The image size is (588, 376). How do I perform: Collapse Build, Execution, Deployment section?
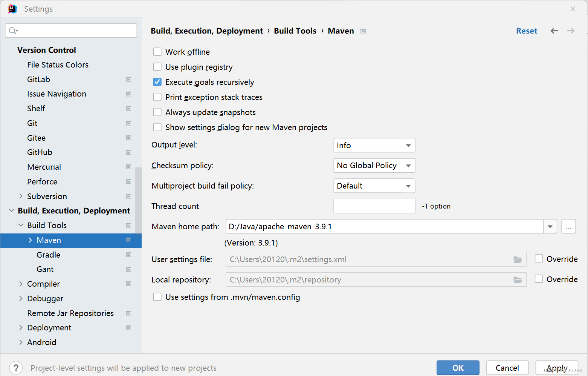pyautogui.click(x=11, y=210)
